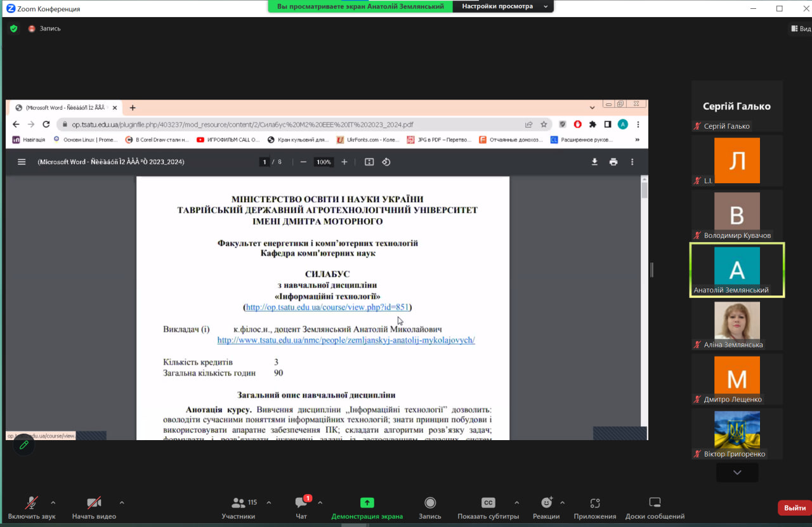Expand chat options arrow beside Чат

[320, 503]
